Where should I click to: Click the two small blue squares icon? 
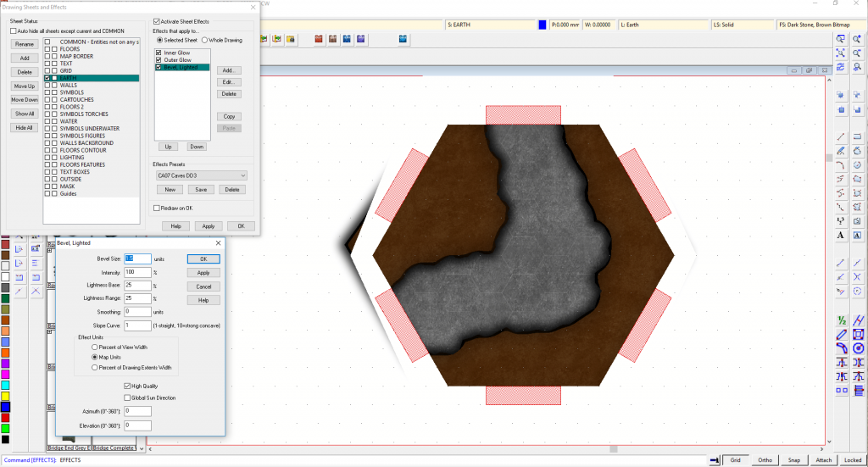tap(842, 390)
